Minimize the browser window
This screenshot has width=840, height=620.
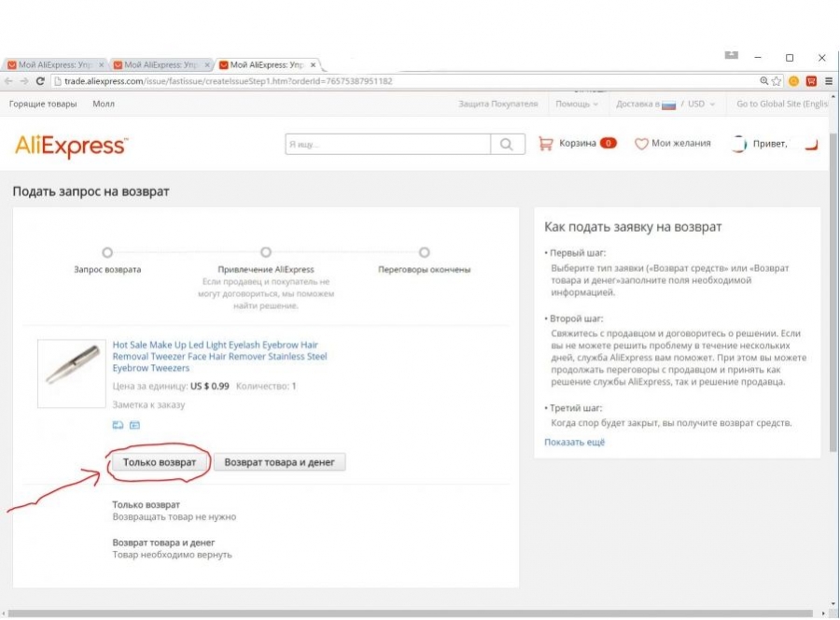(758, 57)
